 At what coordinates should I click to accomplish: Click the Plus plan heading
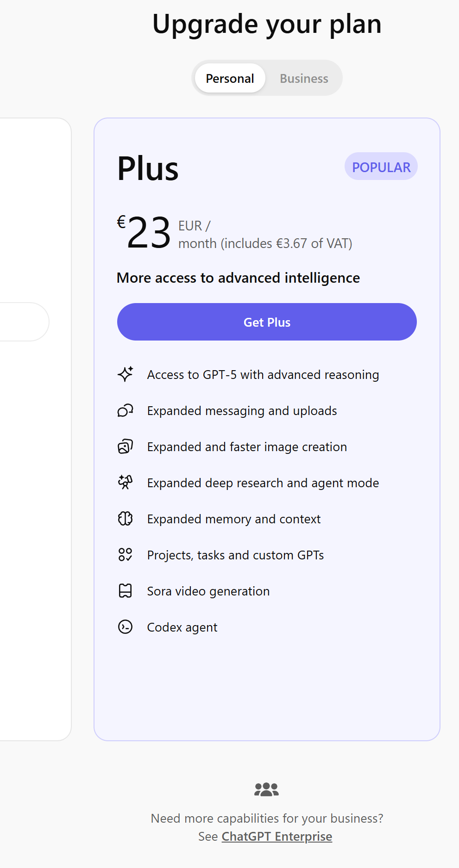pyautogui.click(x=148, y=168)
